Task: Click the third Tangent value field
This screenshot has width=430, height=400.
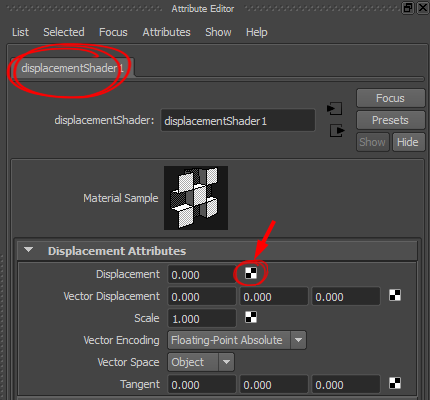Action: tap(346, 384)
